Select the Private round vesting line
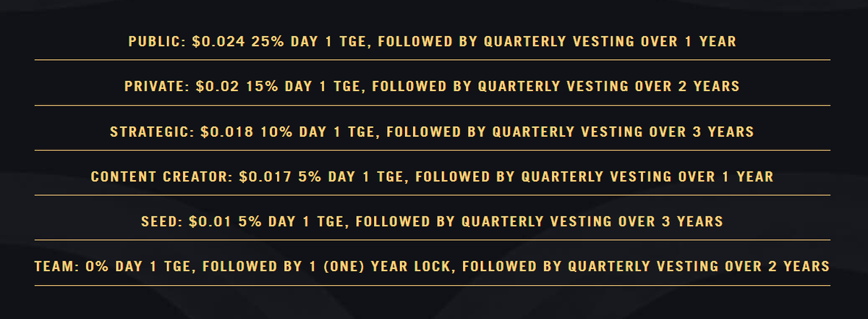This screenshot has height=319, width=868. 432,86
